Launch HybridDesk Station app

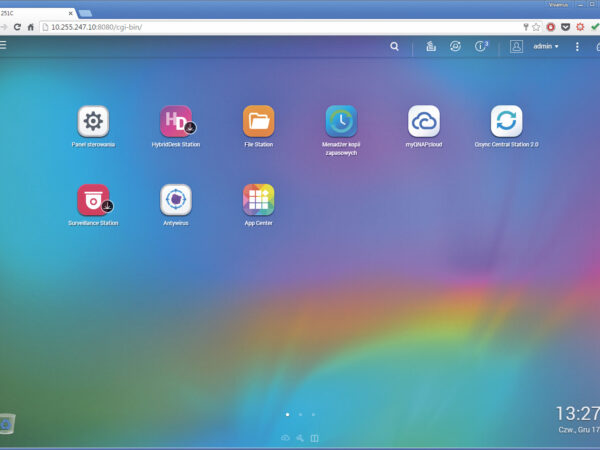pos(176,122)
